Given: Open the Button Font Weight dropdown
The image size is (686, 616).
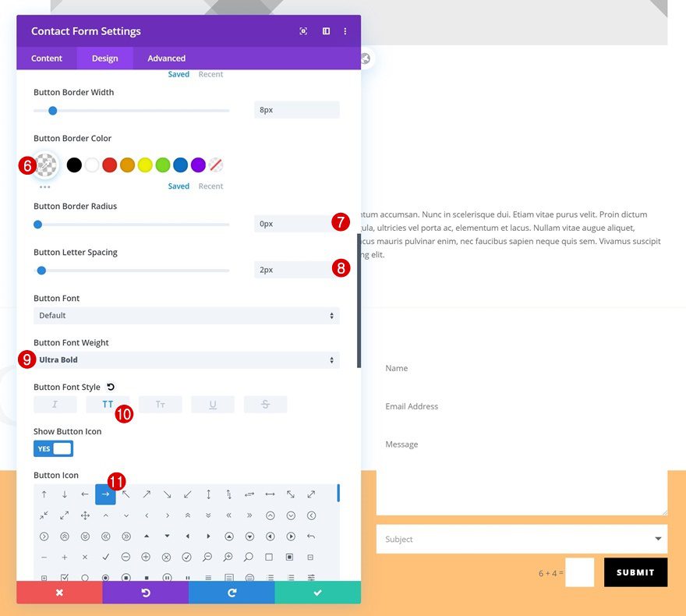Looking at the screenshot, I should point(185,359).
